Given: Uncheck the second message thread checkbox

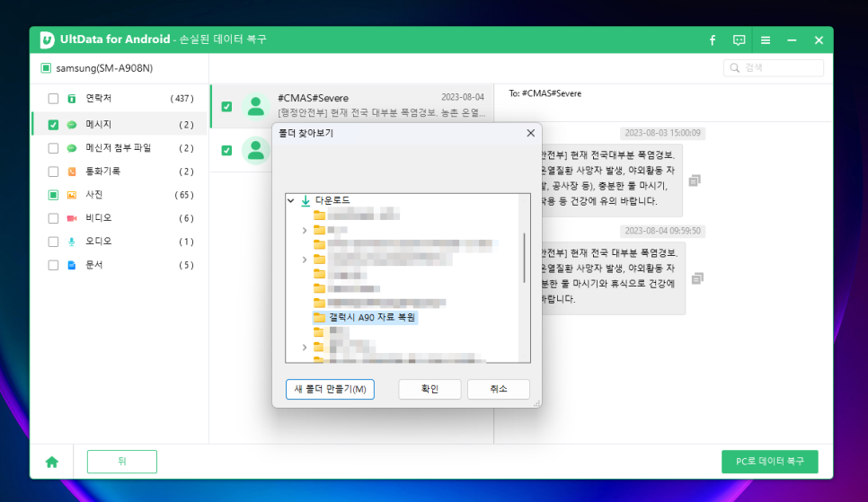Looking at the screenshot, I should coord(226,150).
